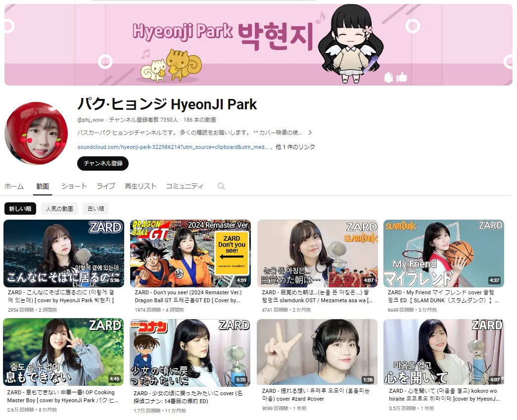Image resolution: width=517 pixels, height=420 pixels.
Task: Select the 新しい順 sort chip
Action: coord(20,209)
